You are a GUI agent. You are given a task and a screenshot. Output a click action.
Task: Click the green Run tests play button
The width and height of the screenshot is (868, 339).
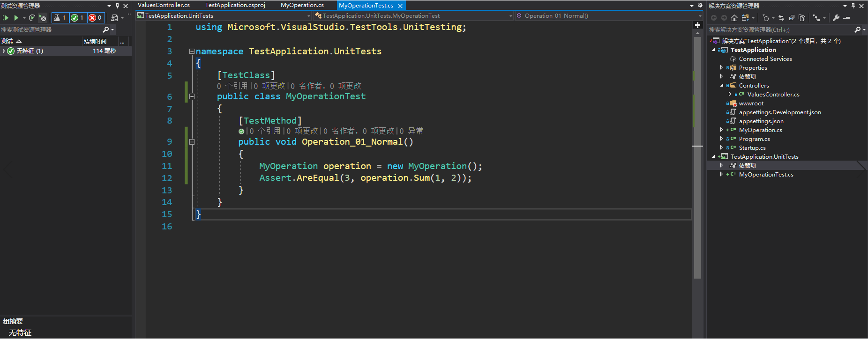click(x=16, y=18)
